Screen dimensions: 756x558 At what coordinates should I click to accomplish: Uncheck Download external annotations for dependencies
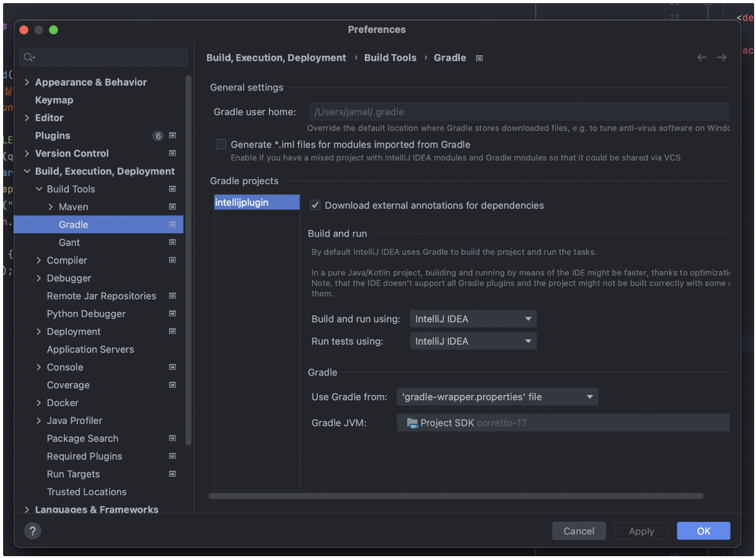tap(315, 205)
